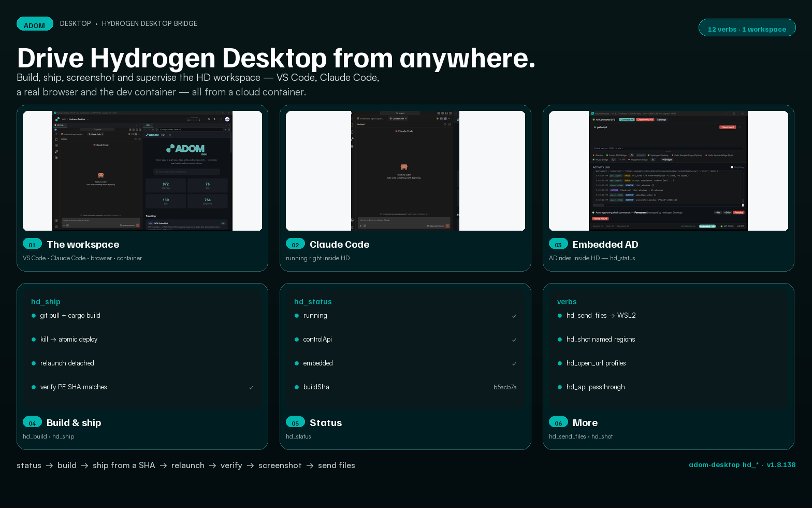
Task: Click the HYDROGEN DESKTOP BRIDGE breadcrumb text
Action: click(x=150, y=24)
